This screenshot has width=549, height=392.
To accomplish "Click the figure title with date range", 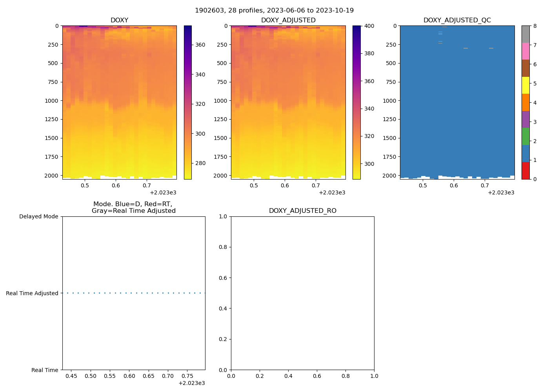I will [x=274, y=10].
